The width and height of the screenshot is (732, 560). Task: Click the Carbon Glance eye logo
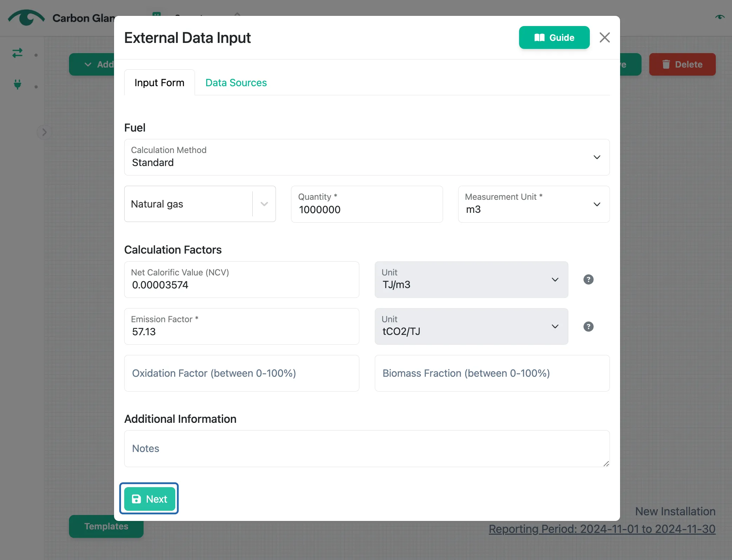(26, 18)
